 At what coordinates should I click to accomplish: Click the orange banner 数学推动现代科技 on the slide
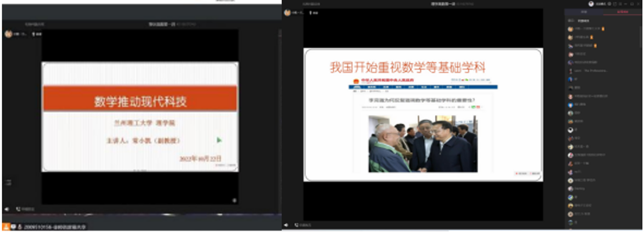pos(140,98)
